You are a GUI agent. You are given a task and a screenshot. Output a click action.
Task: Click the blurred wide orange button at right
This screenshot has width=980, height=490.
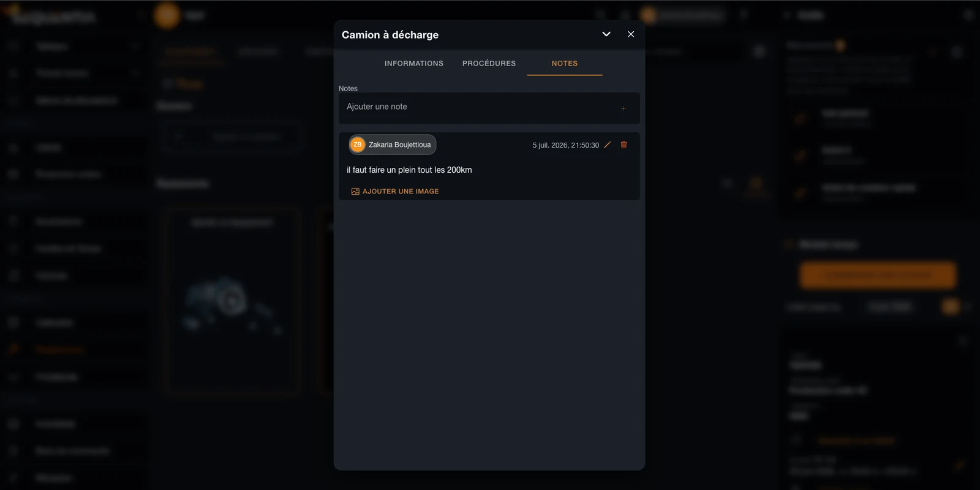(878, 276)
